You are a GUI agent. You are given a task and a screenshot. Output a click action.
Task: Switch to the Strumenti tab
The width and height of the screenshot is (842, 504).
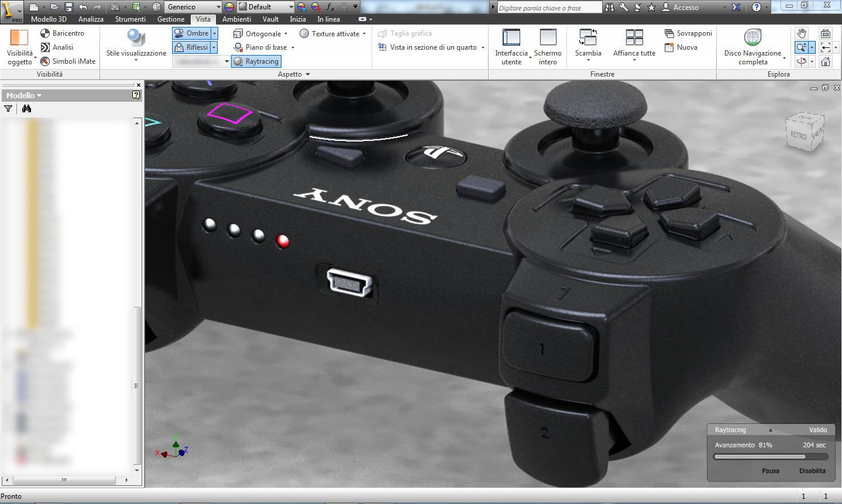130,19
